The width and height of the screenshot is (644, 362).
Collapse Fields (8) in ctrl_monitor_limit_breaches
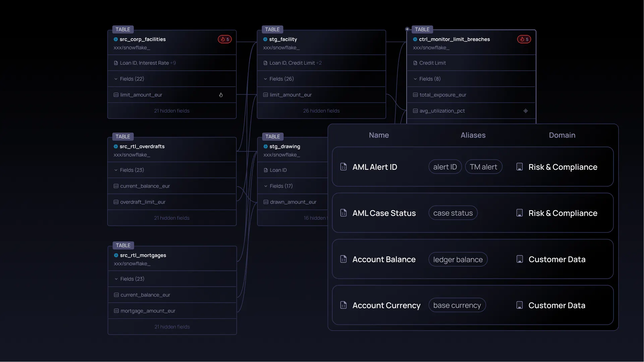point(415,79)
